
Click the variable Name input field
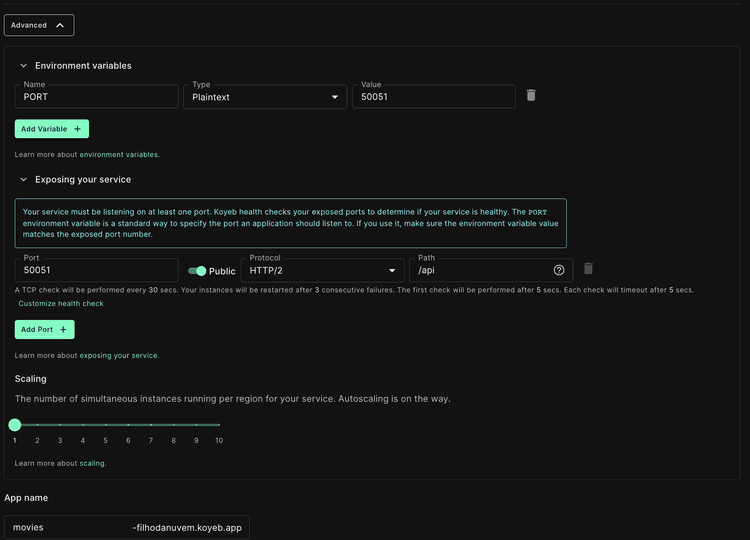[96, 97]
